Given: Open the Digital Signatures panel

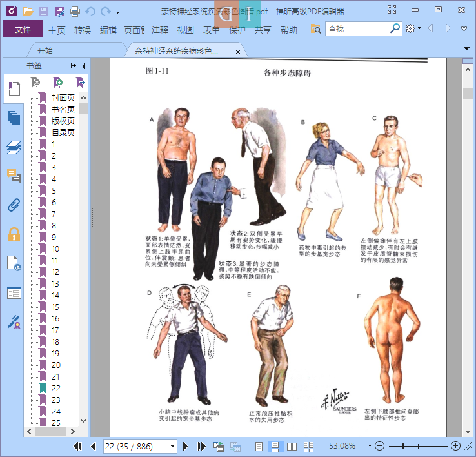Looking at the screenshot, I should click(x=14, y=322).
